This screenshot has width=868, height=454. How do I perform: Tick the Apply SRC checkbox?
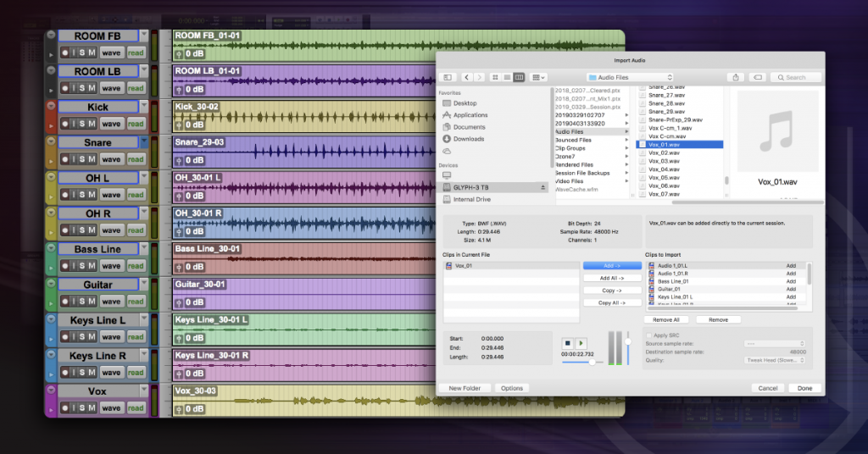(649, 335)
